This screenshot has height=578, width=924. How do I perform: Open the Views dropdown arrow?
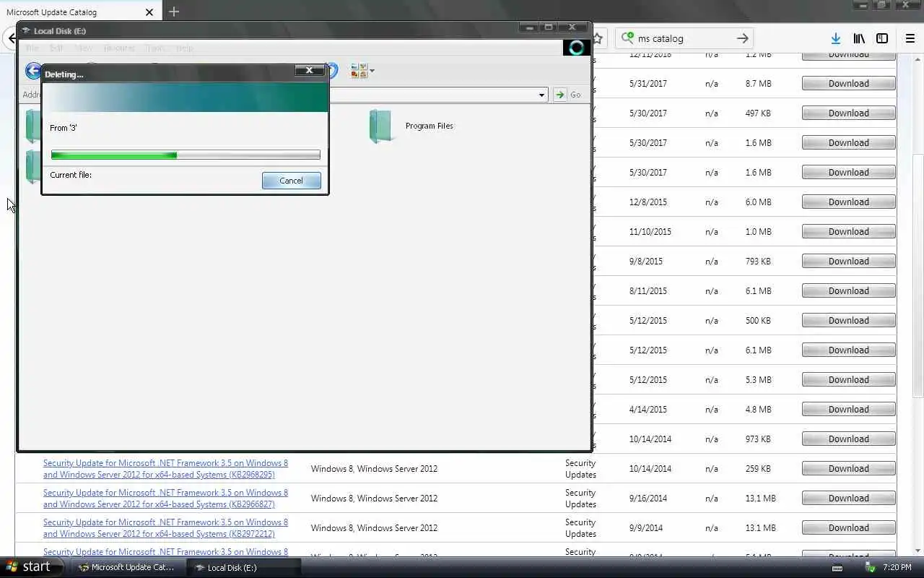(372, 72)
